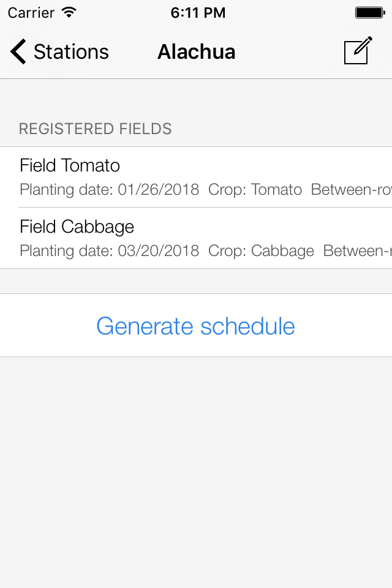392x588 pixels.
Task: Tap planting date 01/26/2018 text
Action: tap(110, 190)
